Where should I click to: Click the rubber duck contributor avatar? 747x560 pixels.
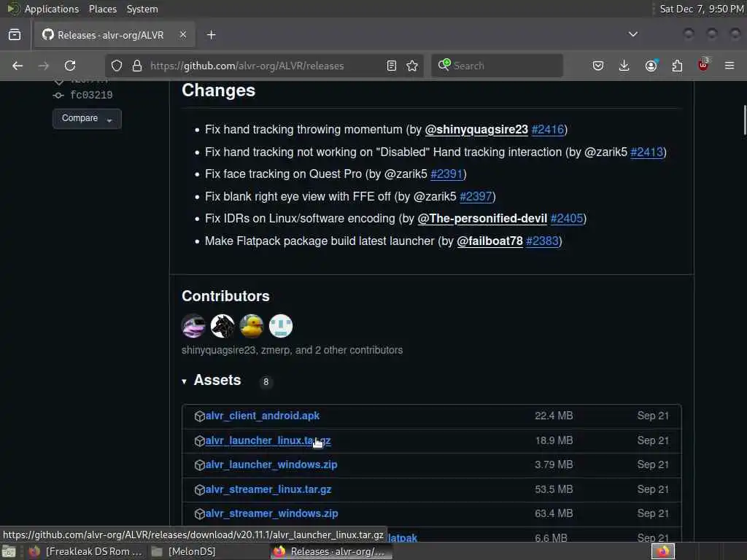click(252, 326)
